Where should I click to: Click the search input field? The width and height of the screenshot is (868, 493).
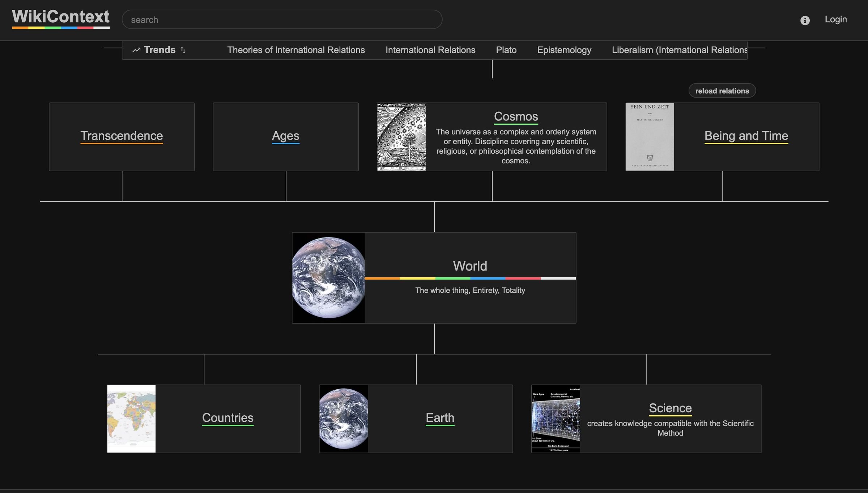pyautogui.click(x=281, y=19)
